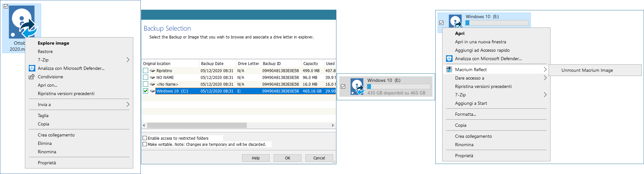Click the Backup ID column header
Screen dimensions: 644x174
[x=281, y=63]
